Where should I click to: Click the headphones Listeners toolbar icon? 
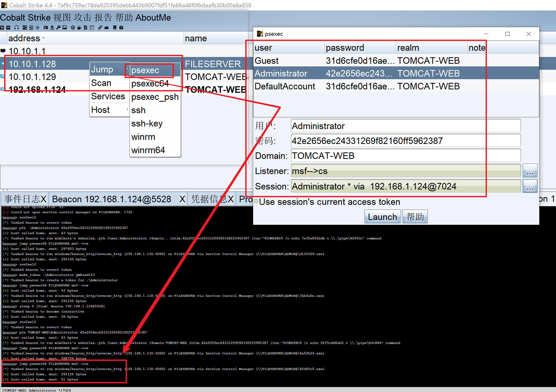point(16,27)
